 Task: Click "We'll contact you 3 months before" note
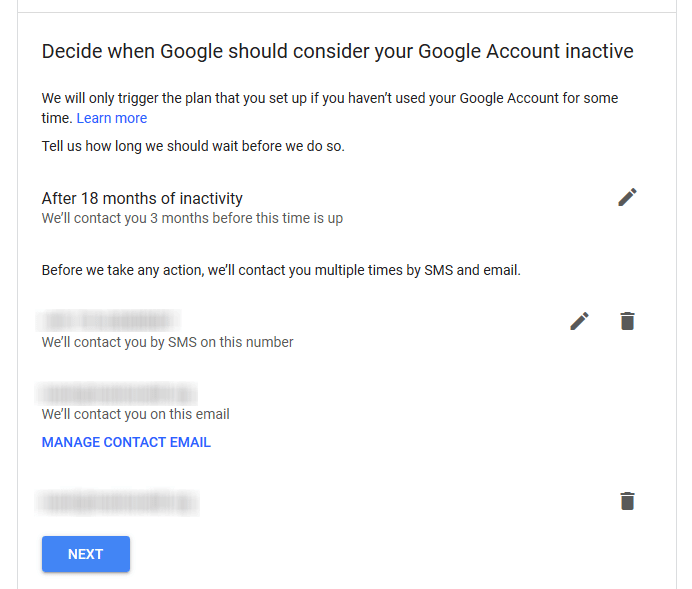(x=192, y=218)
